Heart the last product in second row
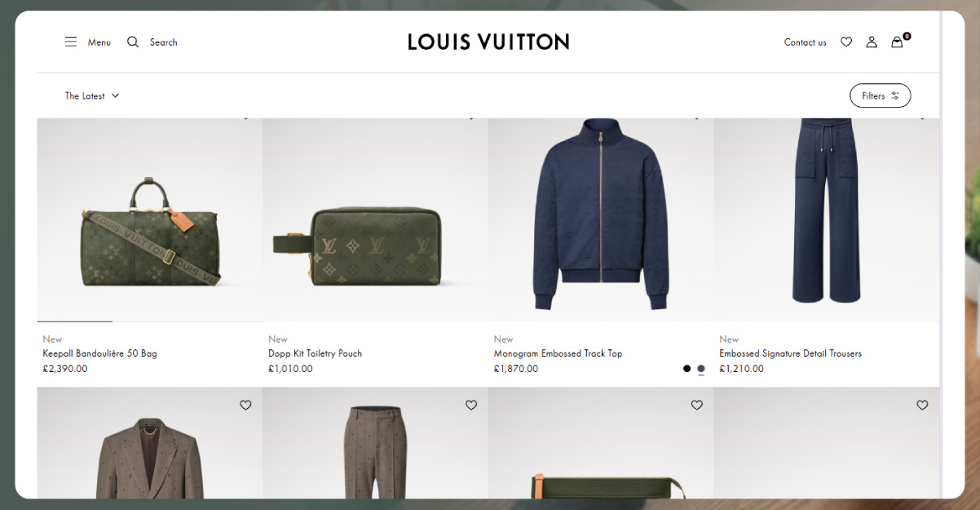 pyautogui.click(x=922, y=405)
